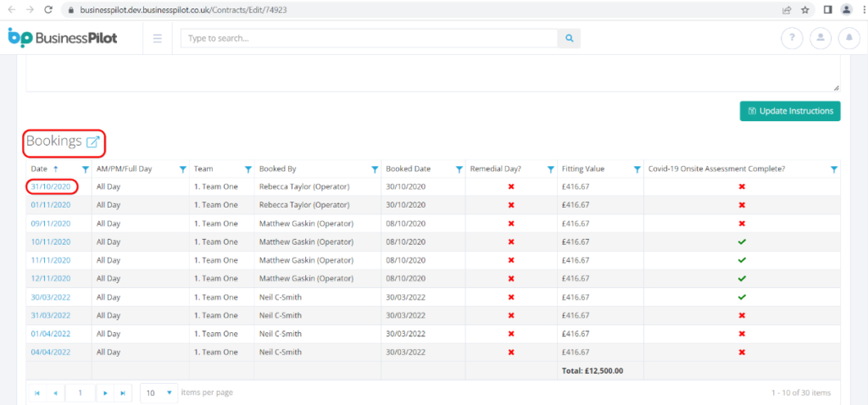This screenshot has height=405, width=868.
Task: Open the hamburger menu icon
Action: pyautogui.click(x=158, y=38)
